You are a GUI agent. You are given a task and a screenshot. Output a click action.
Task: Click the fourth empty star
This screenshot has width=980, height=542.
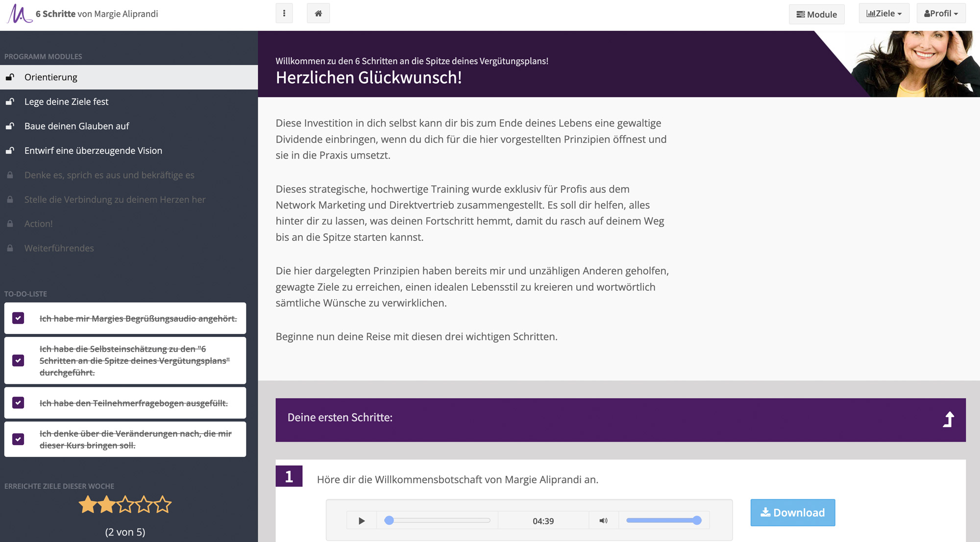tap(144, 504)
